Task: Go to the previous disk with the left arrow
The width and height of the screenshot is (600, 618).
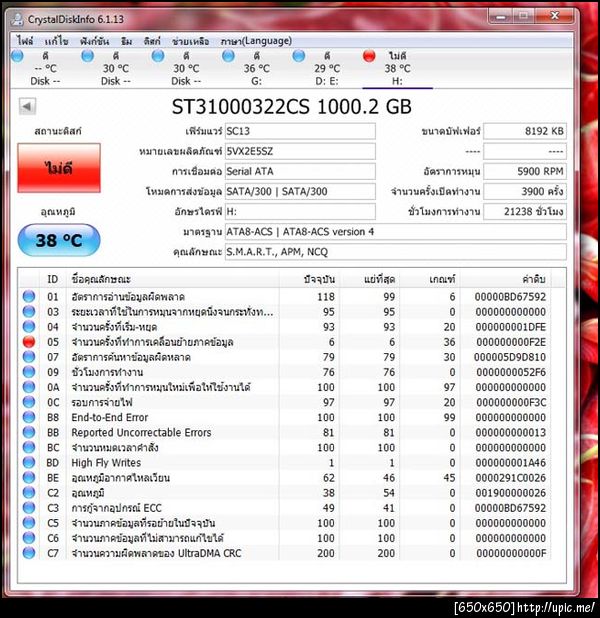Action: point(27,106)
